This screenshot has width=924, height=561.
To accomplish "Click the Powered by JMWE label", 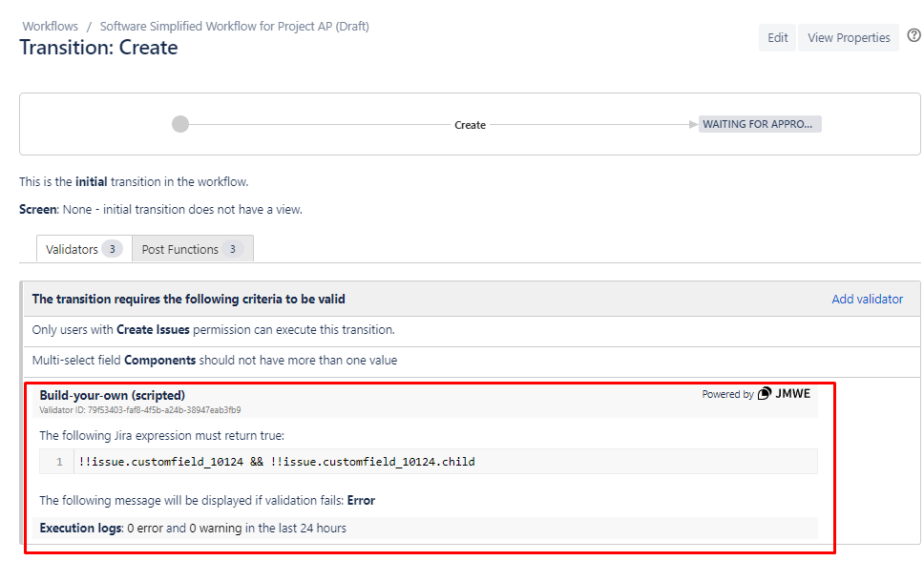I will [x=755, y=392].
